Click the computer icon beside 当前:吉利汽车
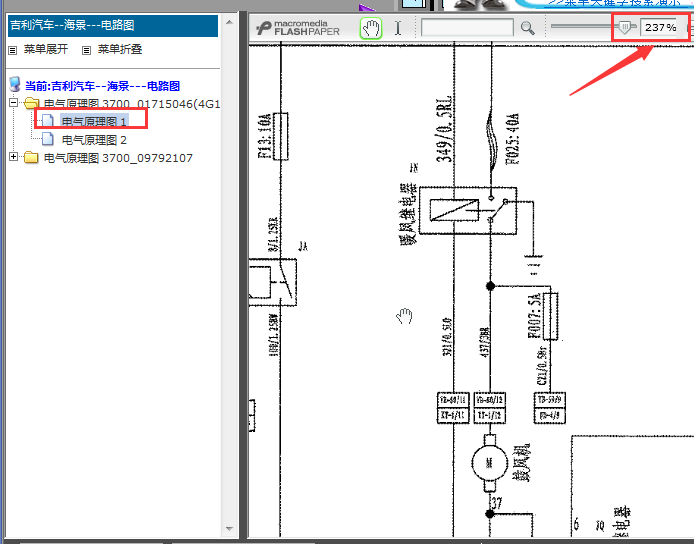Screen dimensions: 694x544 (14, 86)
